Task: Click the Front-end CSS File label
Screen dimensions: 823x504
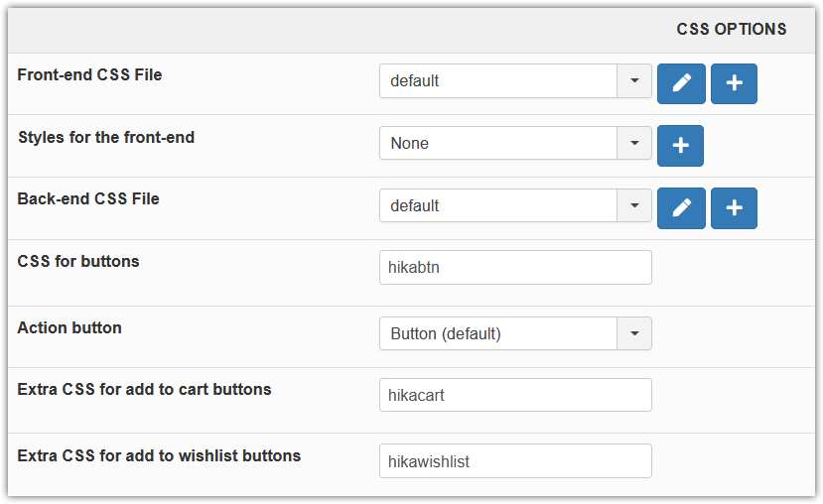Action: click(x=89, y=74)
